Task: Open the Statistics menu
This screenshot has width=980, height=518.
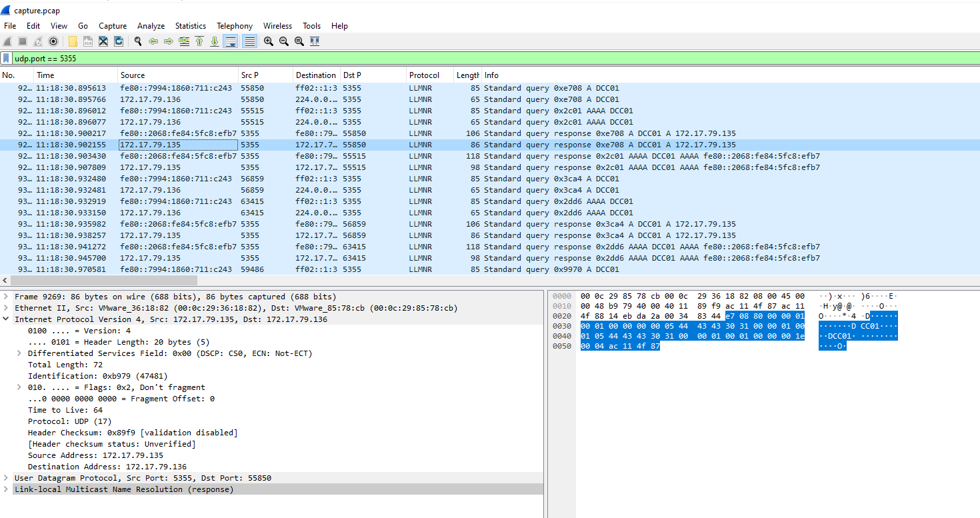Action: pos(191,26)
